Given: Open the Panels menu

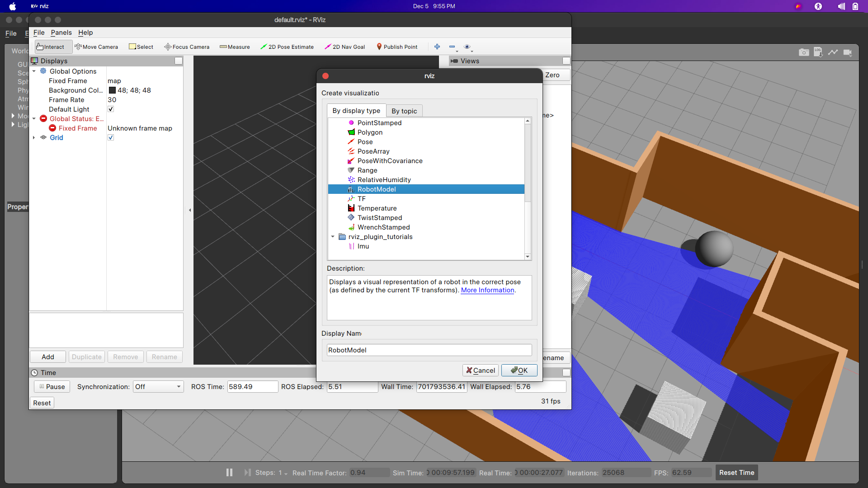Looking at the screenshot, I should tap(61, 33).
